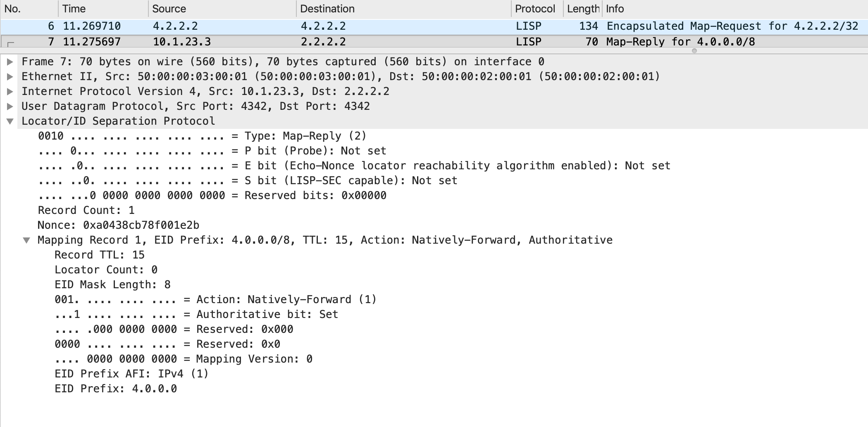The height and width of the screenshot is (427, 868).
Task: Expand the Frame 7 details row
Action: click(x=10, y=62)
